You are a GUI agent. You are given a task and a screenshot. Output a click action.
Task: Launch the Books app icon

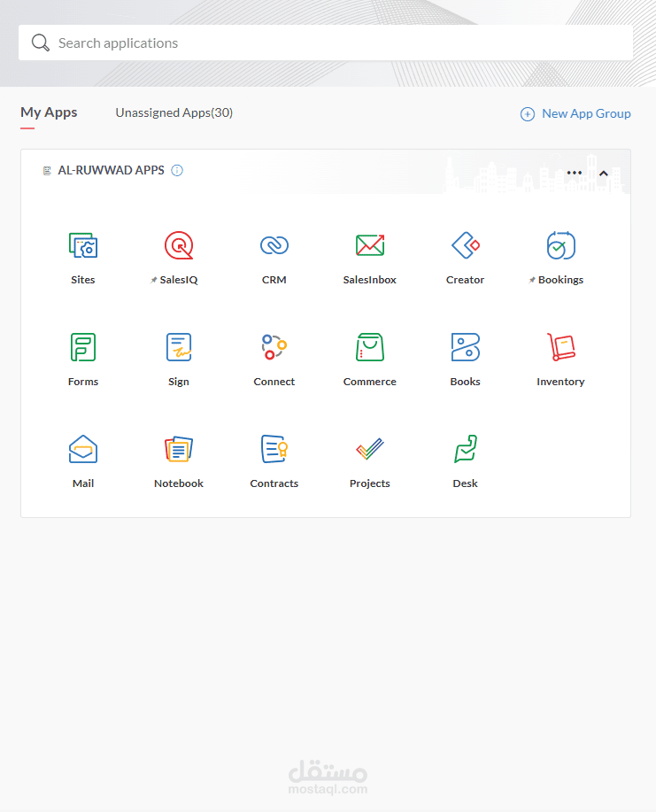(465, 347)
